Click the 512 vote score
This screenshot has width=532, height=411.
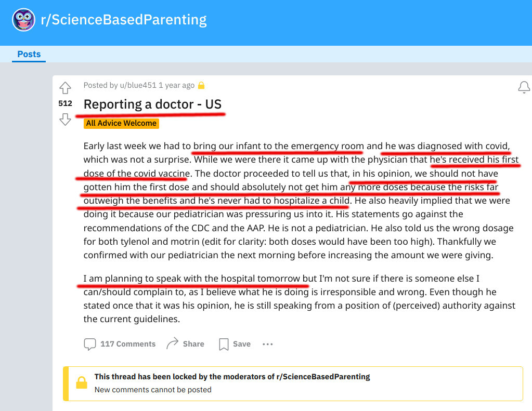click(65, 103)
